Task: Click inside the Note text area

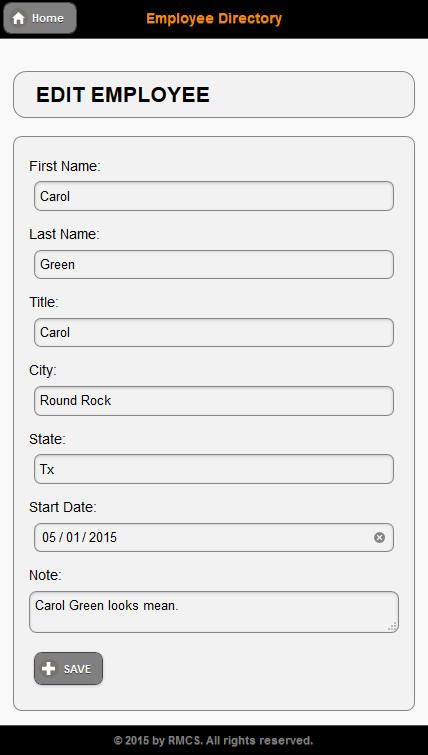Action: pos(214,612)
